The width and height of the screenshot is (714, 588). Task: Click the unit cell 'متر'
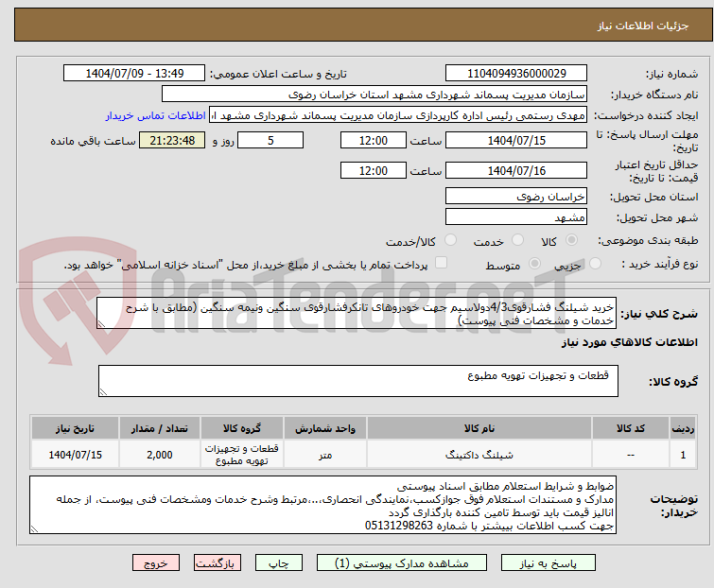coord(325,455)
